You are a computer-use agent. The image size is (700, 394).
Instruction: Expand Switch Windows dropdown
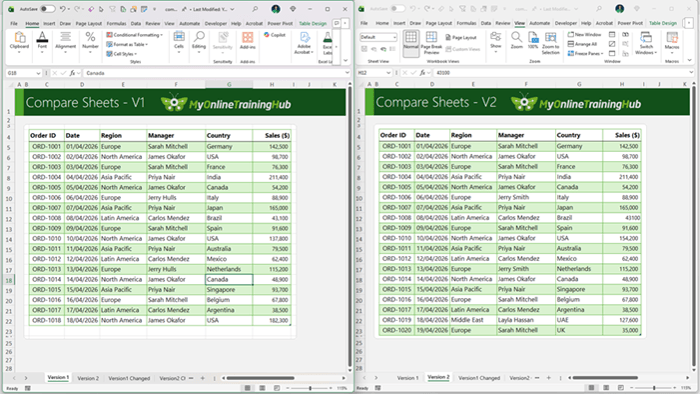(x=646, y=43)
